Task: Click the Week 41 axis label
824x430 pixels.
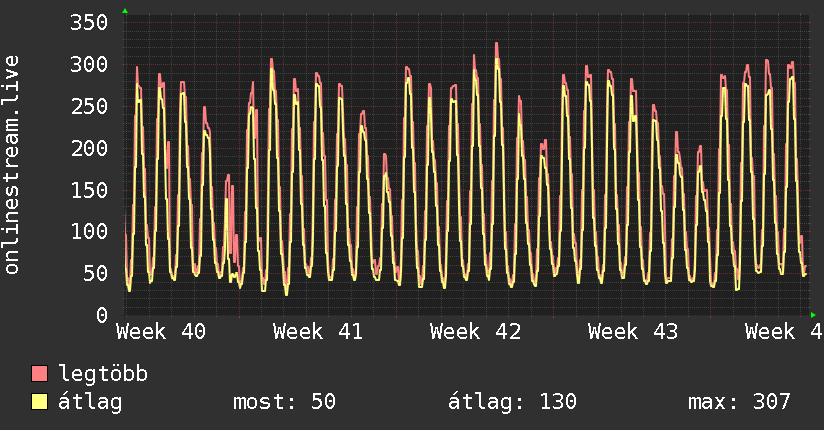Action: click(x=318, y=332)
